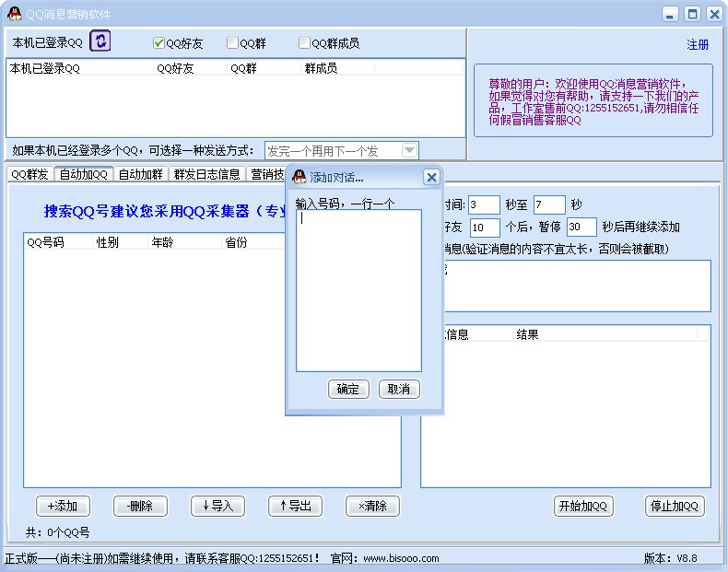Image resolution: width=728 pixels, height=572 pixels.
Task: Confirm with the 确定 button
Action: (x=348, y=390)
